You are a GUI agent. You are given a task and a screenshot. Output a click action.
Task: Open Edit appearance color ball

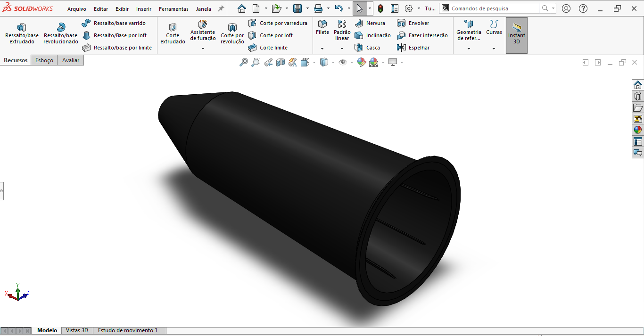point(362,62)
